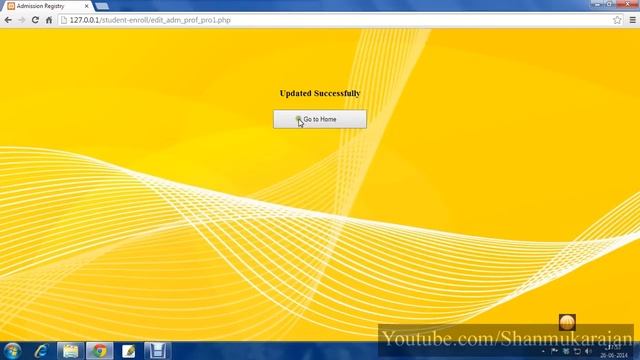Click the Updated Successfully message text
This screenshot has height=360, width=640.
click(320, 93)
